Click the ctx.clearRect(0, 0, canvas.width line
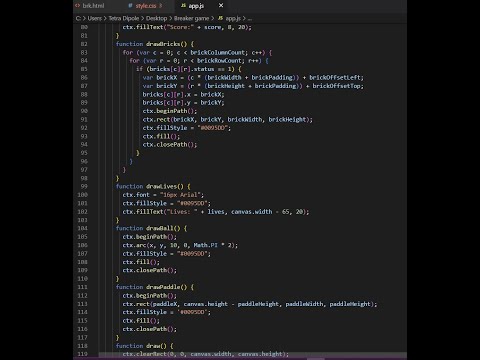 tap(206, 354)
